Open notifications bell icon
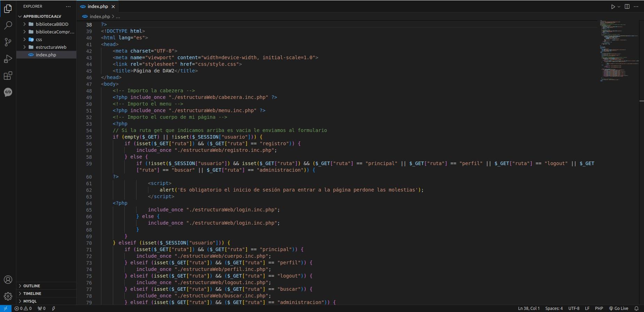The width and height of the screenshot is (644, 312). pos(636,309)
